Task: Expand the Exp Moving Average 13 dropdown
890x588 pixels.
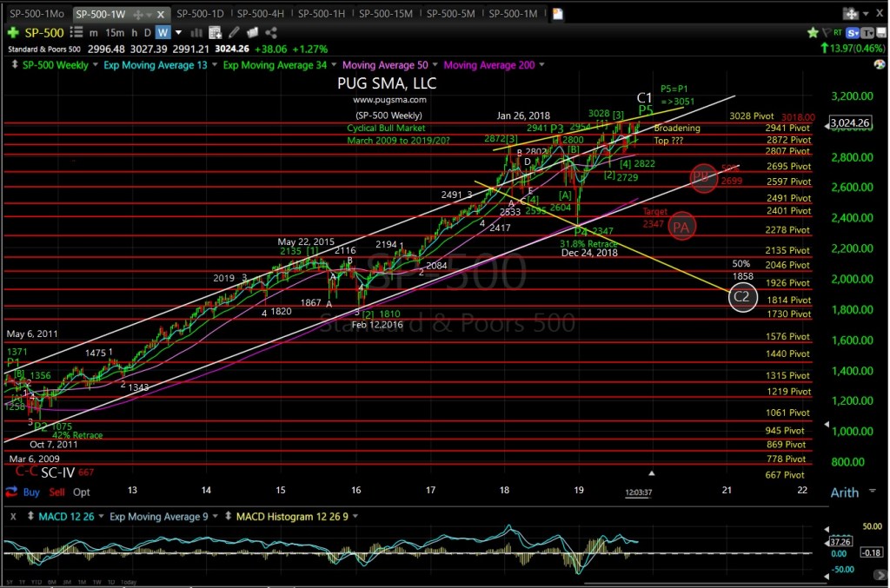Action: 215,65
